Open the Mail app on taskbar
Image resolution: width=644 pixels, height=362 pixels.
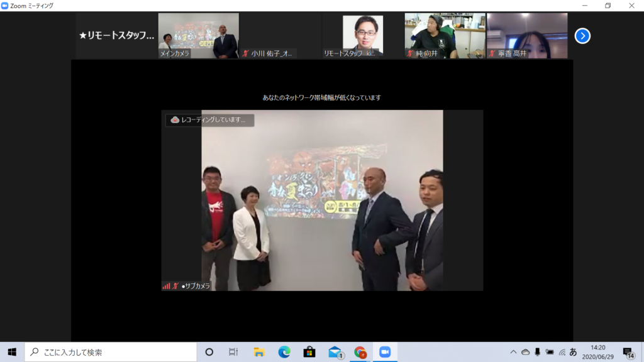pyautogui.click(x=335, y=352)
